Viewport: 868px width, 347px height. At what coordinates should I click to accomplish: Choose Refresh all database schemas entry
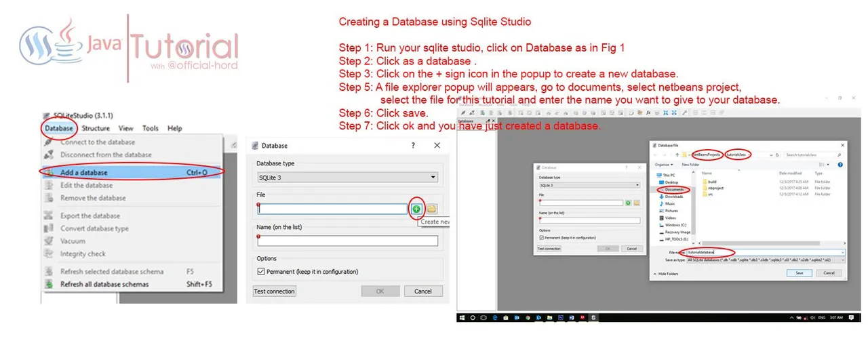click(132, 284)
